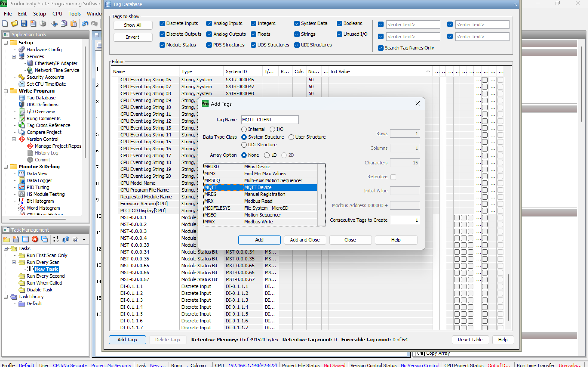Collapse the Setup tree node
The height and width of the screenshot is (367, 588).
[6, 42]
